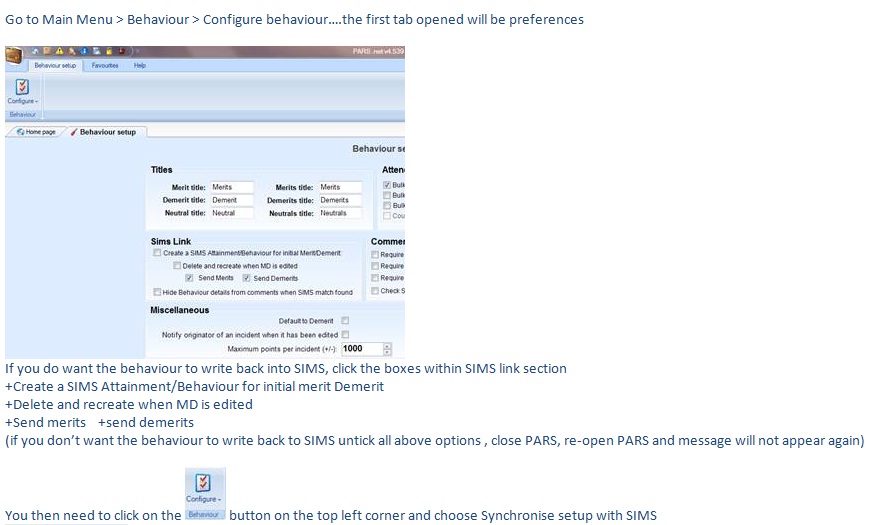Click the Neutral title input field
This screenshot has width=870, height=525.
click(231, 213)
